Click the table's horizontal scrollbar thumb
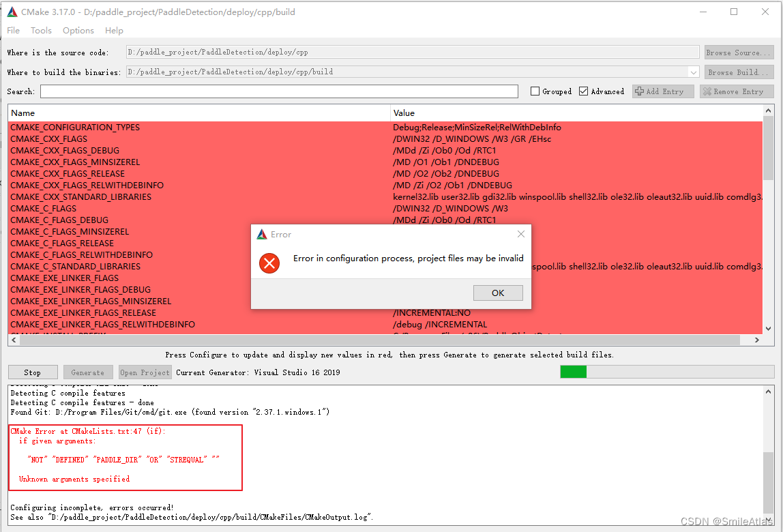Viewport: 783px width, 532px height. (379, 340)
